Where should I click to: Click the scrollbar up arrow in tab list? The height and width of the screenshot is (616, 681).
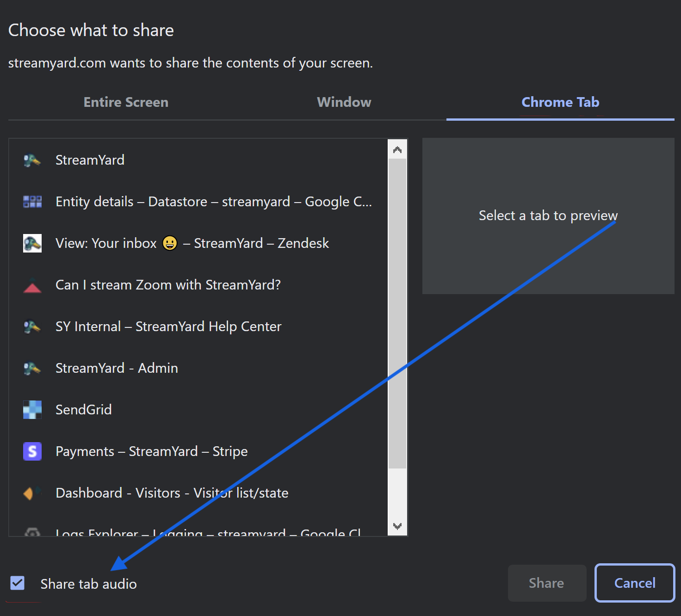point(397,149)
